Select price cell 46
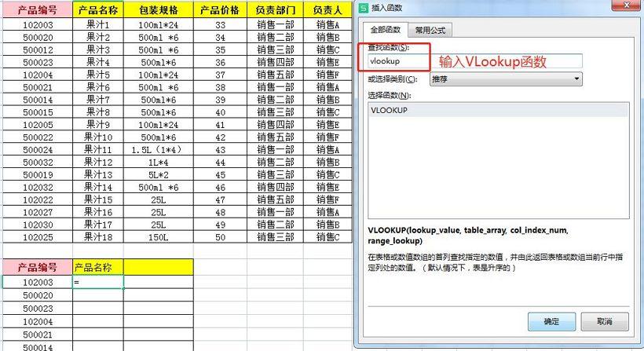Viewport: 644px width, 351px height. pyautogui.click(x=220, y=187)
